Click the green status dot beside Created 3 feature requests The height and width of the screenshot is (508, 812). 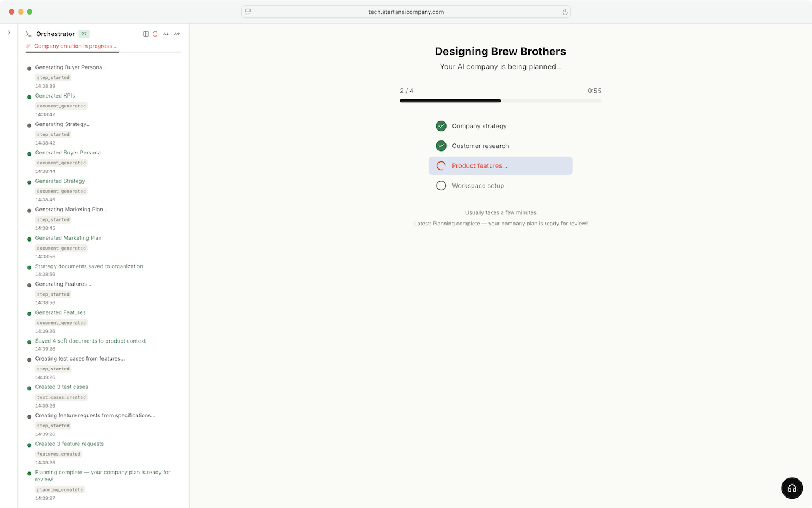point(30,445)
